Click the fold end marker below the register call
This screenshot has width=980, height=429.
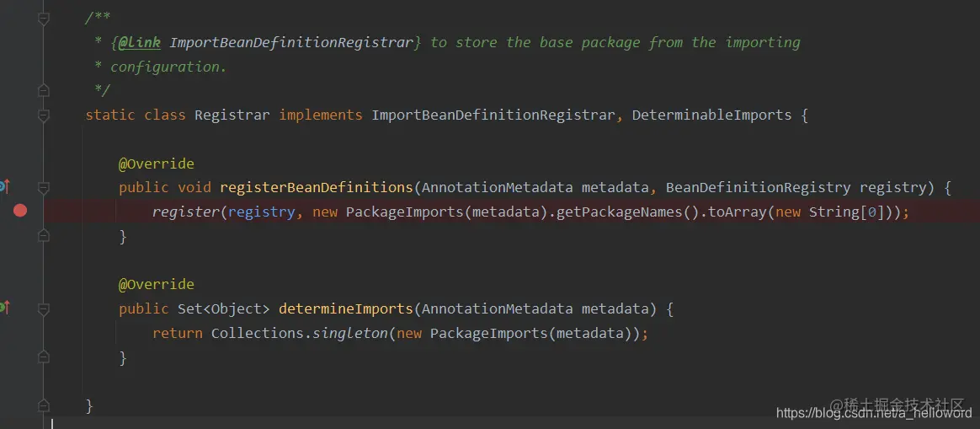click(43, 236)
